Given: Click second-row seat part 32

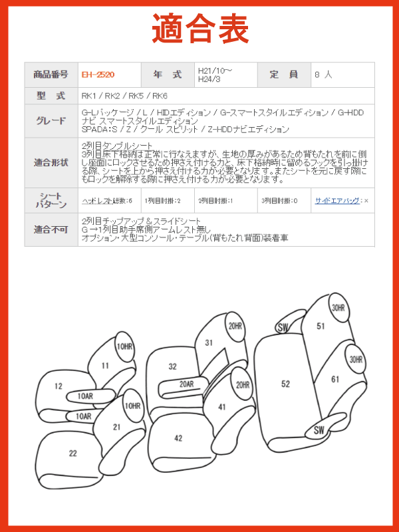Looking at the screenshot, I should coord(172,367).
